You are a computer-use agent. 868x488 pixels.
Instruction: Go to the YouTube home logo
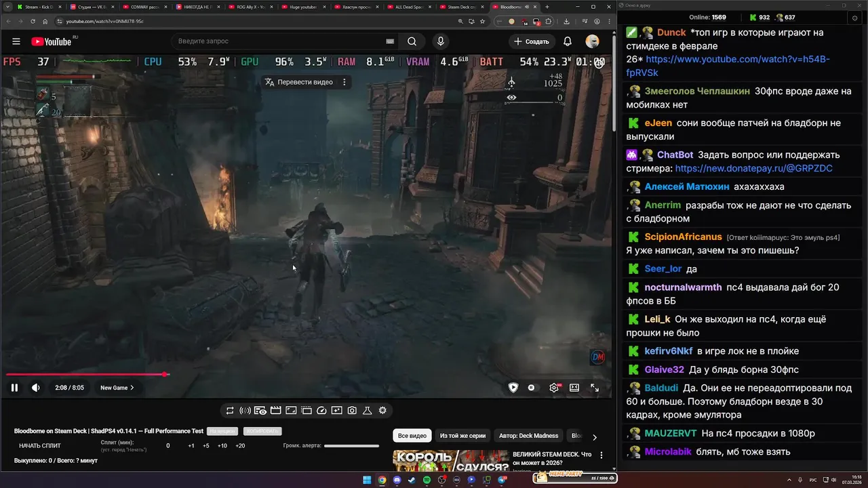52,41
